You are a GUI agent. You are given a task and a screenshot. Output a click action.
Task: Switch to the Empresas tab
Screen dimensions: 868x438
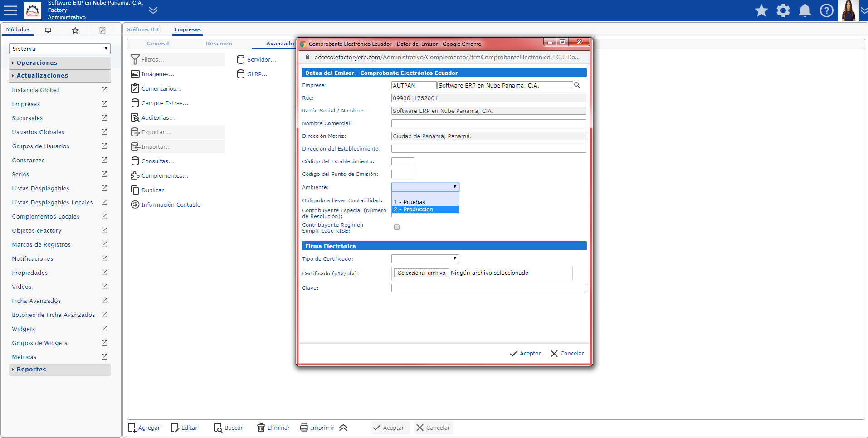click(x=187, y=29)
